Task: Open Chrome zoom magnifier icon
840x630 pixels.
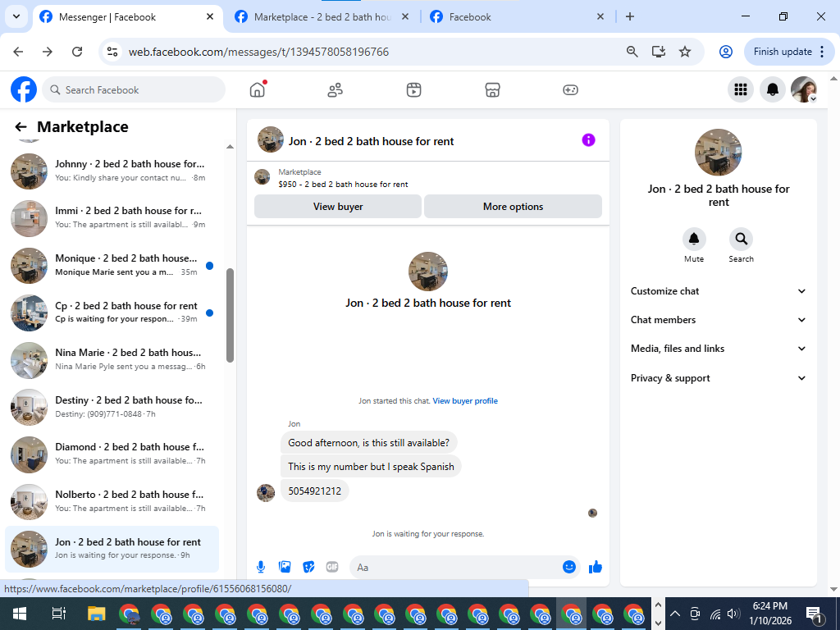Action: 632,52
